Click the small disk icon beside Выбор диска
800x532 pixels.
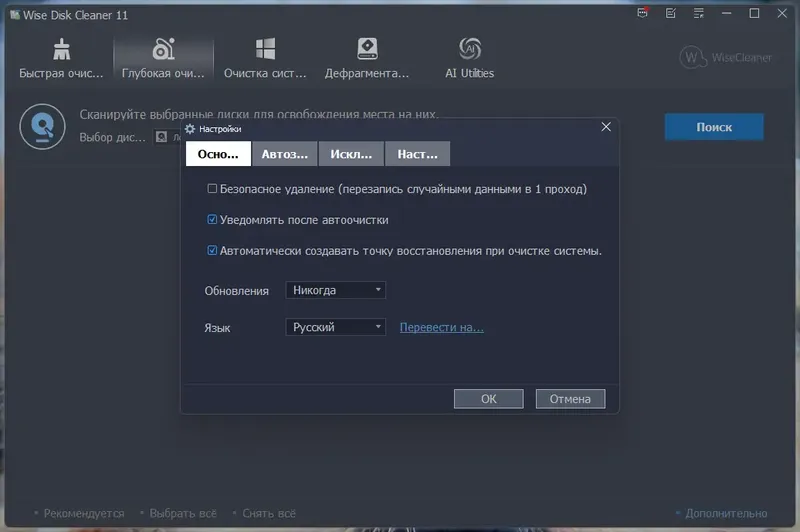[161, 137]
